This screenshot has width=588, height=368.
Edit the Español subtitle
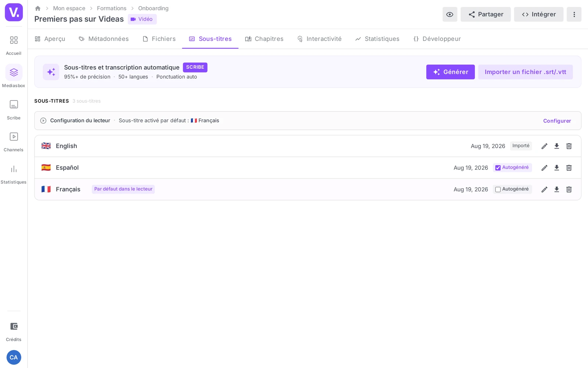(544, 168)
